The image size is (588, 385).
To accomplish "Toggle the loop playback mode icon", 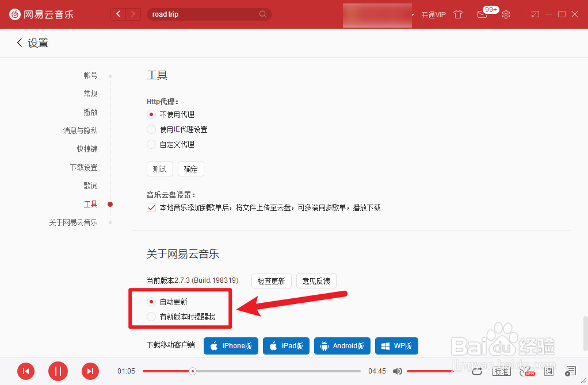I will tap(477, 371).
